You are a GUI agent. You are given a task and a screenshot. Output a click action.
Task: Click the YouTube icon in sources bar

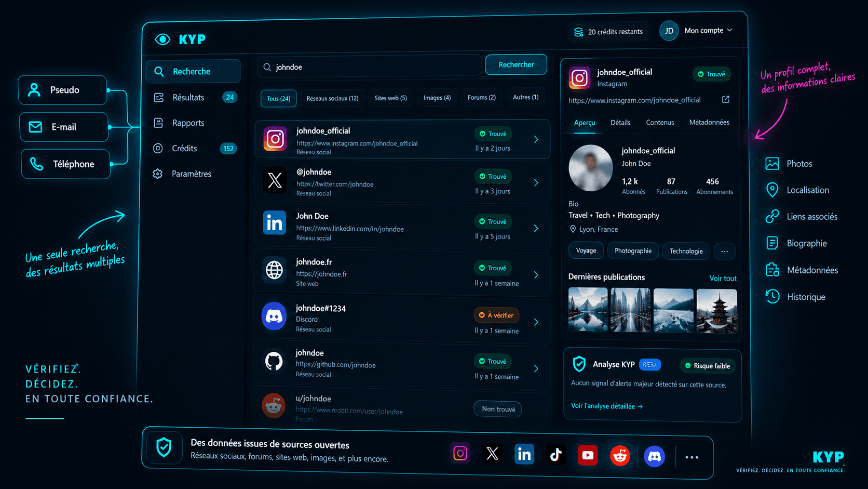588,455
